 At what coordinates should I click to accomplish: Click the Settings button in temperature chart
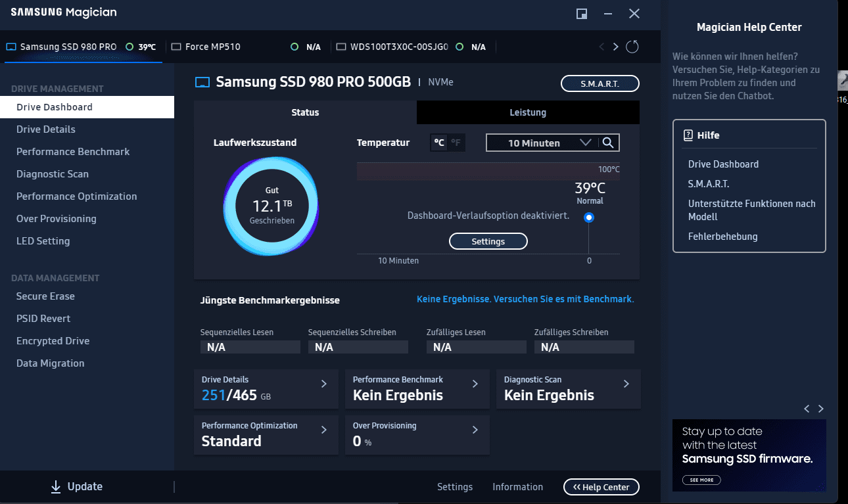pos(488,241)
